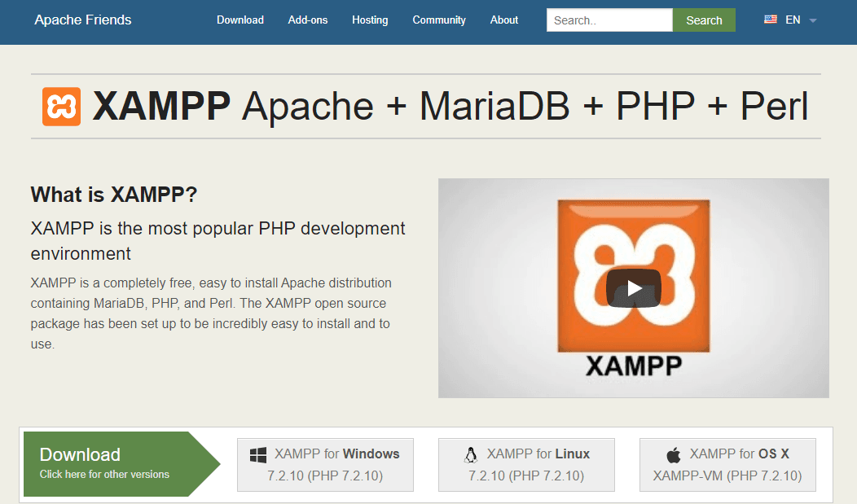Download XAMPP for Linux 7.2.10
This screenshot has width=857, height=504.
[x=526, y=465]
